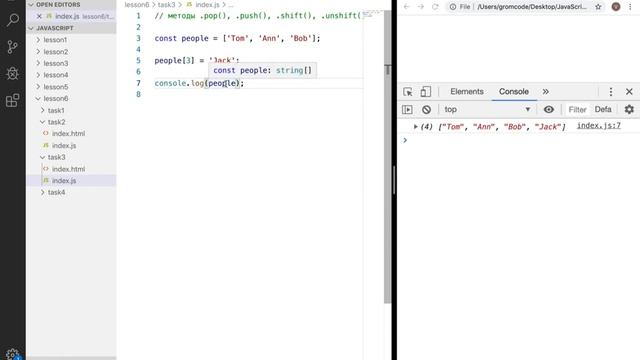
Task: Click the address bar file path
Action: [532, 7]
